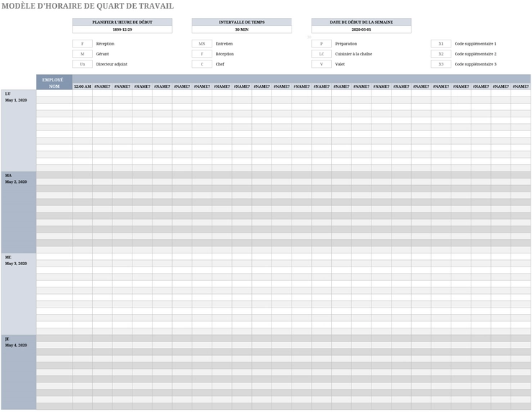Select the V code cell
Image resolution: width=532 pixels, height=412 pixels.
322,64
